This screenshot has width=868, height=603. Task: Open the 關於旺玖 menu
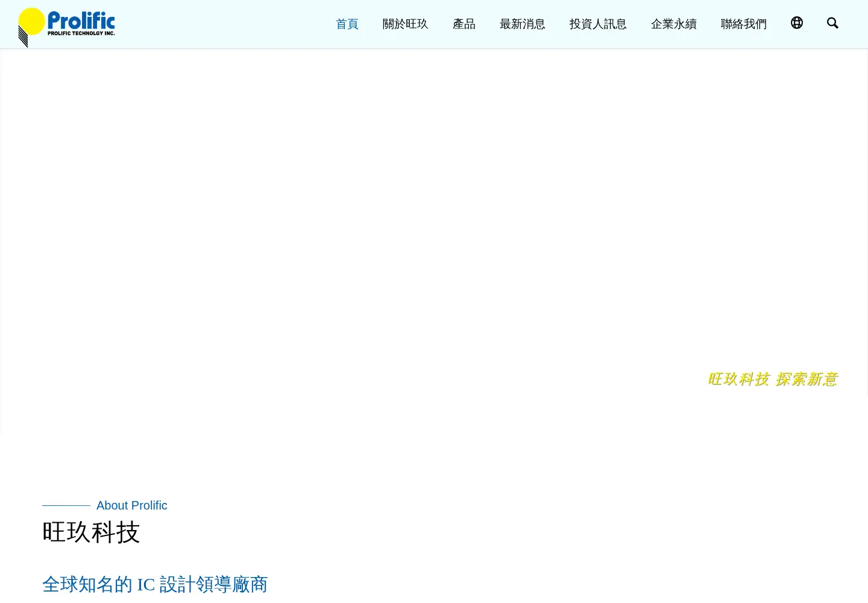coord(405,24)
